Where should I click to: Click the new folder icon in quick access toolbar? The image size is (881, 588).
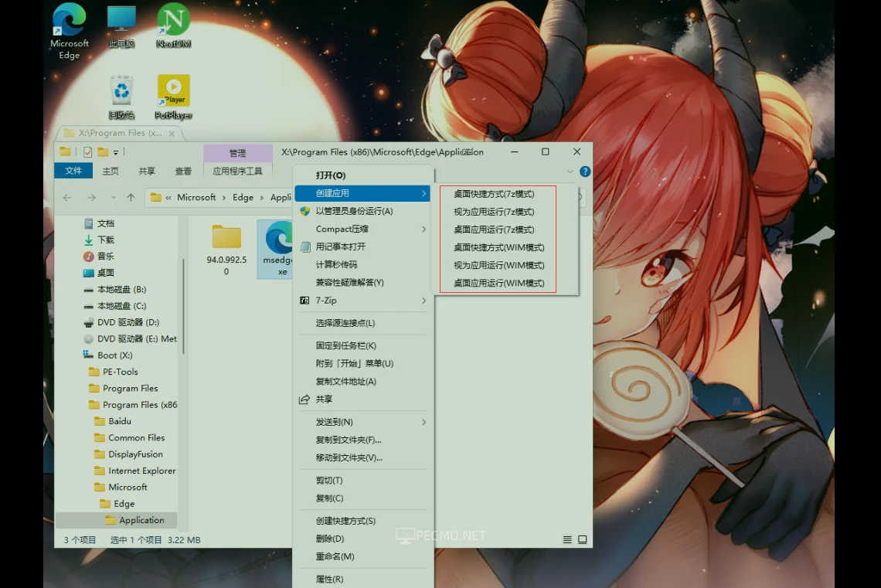click(103, 151)
